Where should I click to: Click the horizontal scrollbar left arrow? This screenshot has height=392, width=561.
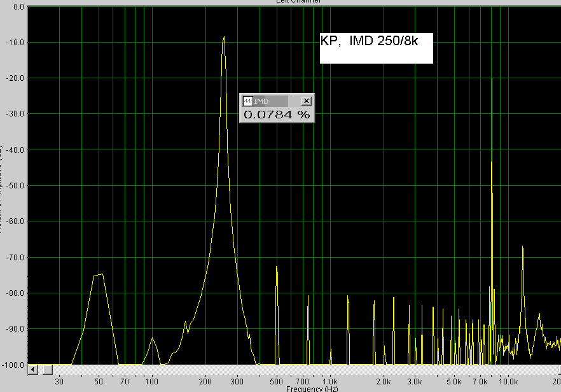[x=32, y=370]
